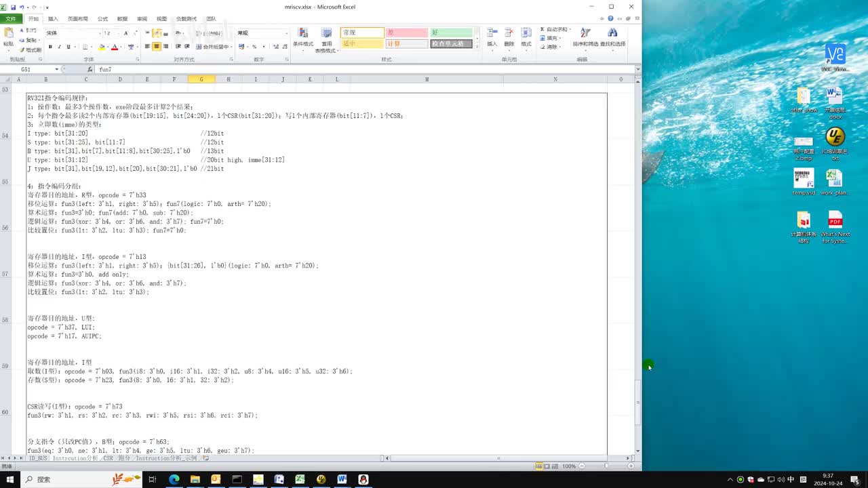Open the Windows Start menu
This screenshot has height=488, width=868.
pyautogui.click(x=9, y=479)
